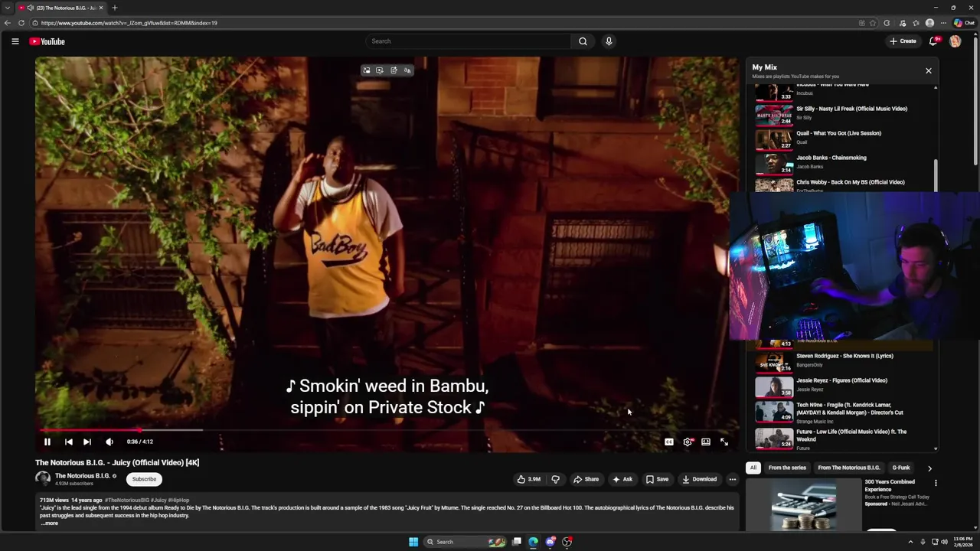Share the video
Screen dimensions: 980x551
click(586, 479)
